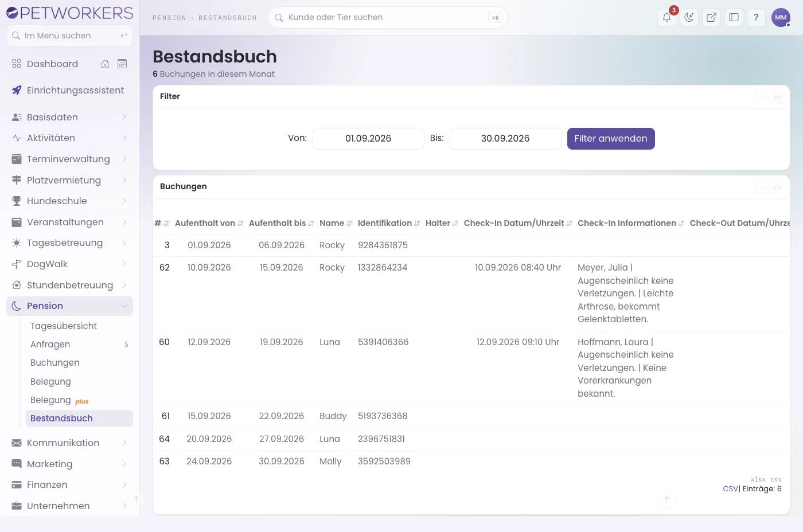Click the Pension breadcrumb link
The height and width of the screenshot is (532, 803).
coord(169,18)
